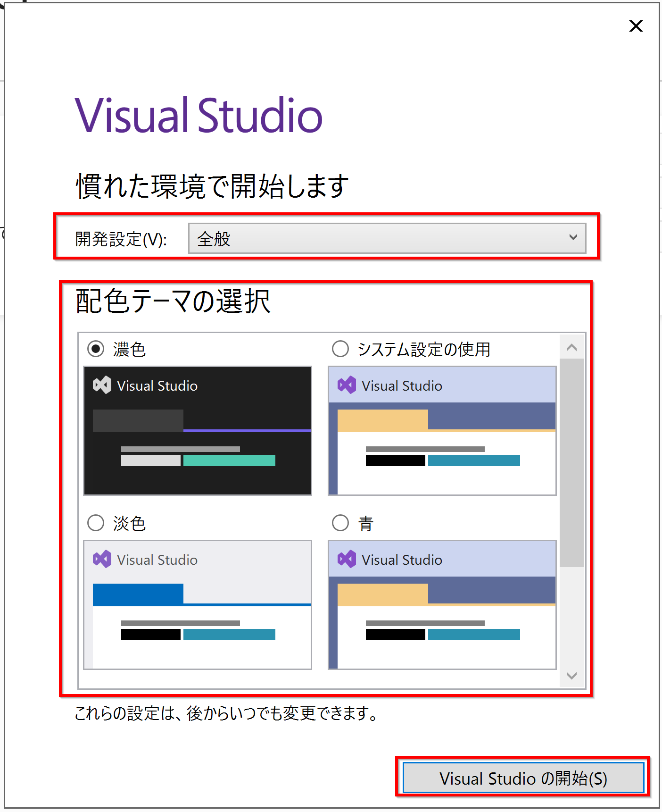This screenshot has height=812, width=662.
Task: Click the Visual Studio logo in blue preview
Action: (x=347, y=559)
